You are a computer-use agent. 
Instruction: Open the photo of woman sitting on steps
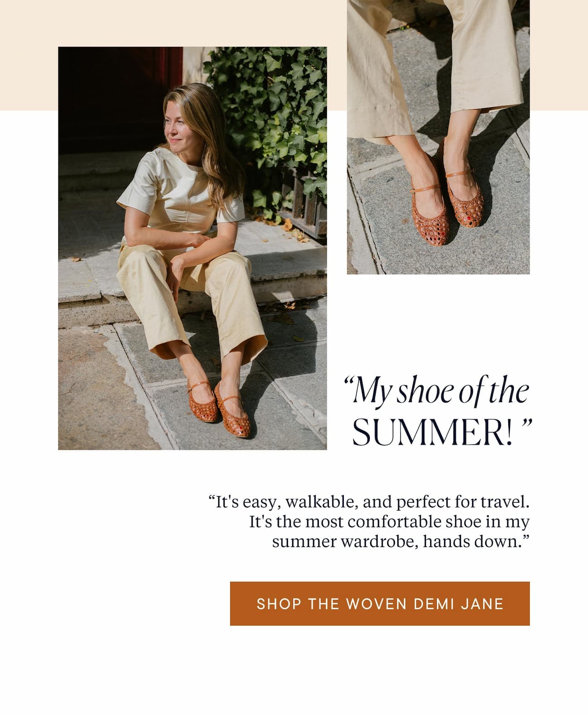click(193, 248)
